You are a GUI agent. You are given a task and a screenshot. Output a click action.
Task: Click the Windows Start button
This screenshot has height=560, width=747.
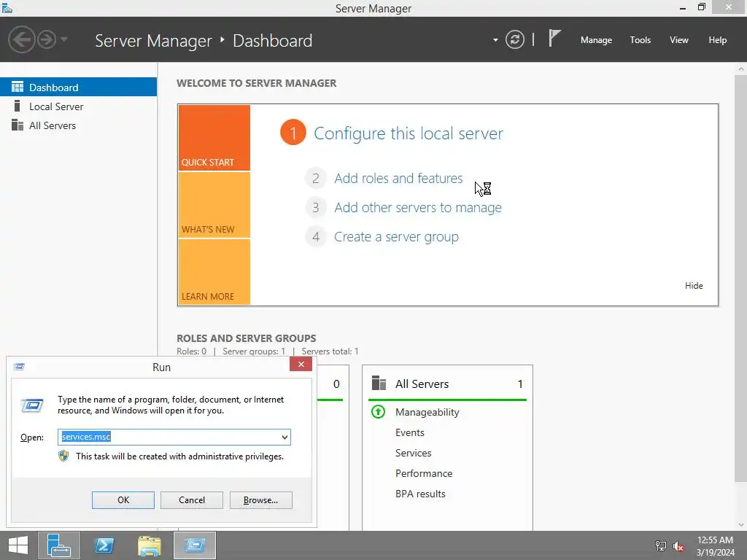18,545
